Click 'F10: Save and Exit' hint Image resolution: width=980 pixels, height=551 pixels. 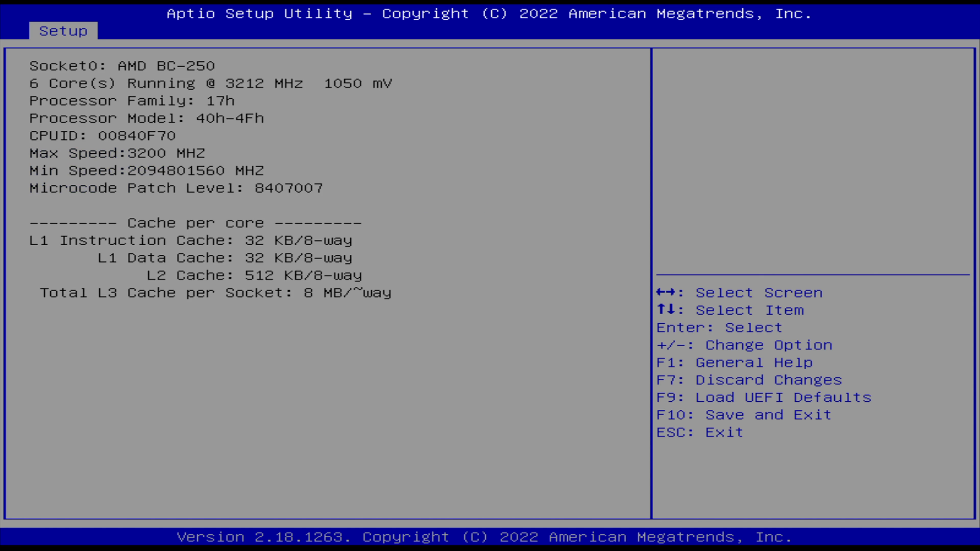pyautogui.click(x=744, y=415)
